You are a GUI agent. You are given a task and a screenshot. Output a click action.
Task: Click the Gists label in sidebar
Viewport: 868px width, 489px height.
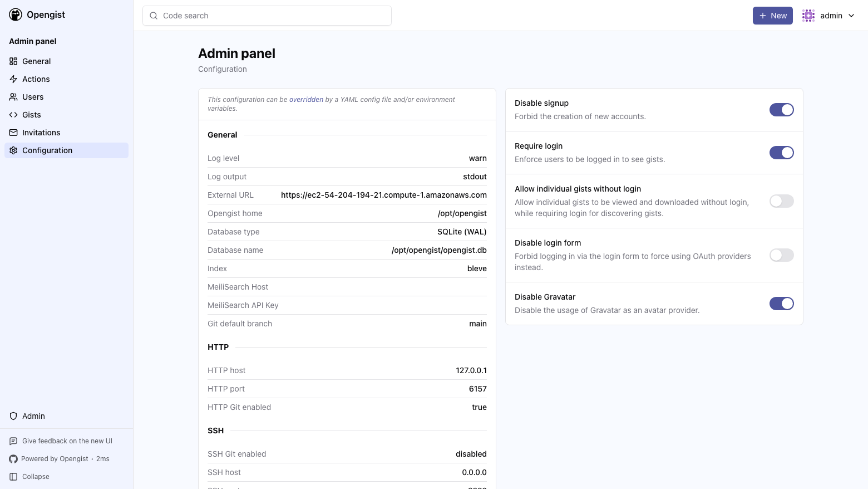click(x=32, y=115)
